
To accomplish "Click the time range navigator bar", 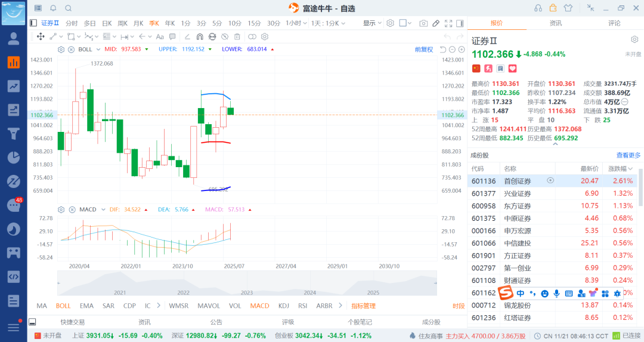I will (247, 284).
